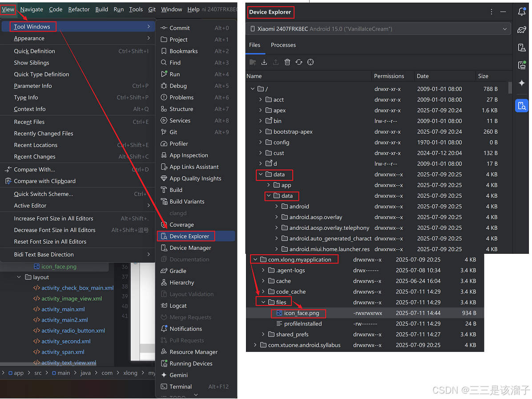Open the Coverage tool window

pyautogui.click(x=196, y=224)
